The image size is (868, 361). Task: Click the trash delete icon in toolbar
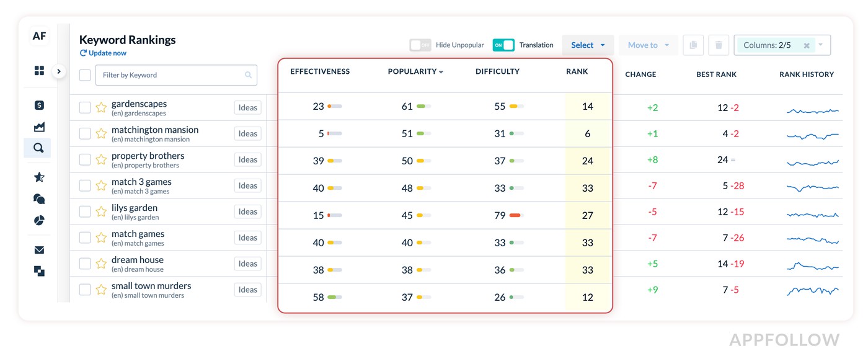719,45
